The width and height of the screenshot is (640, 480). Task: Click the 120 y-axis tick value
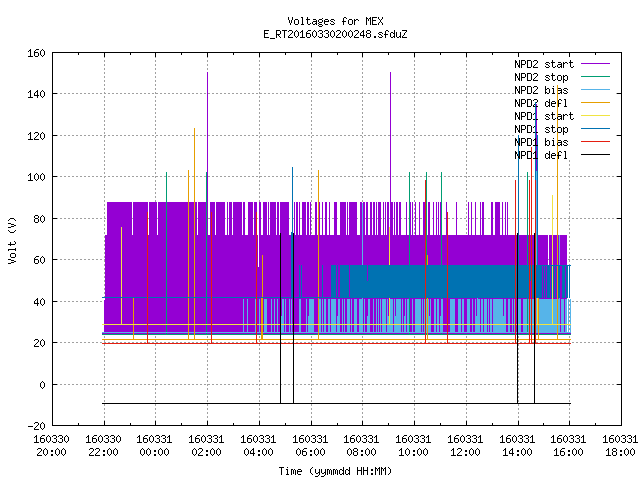36,136
